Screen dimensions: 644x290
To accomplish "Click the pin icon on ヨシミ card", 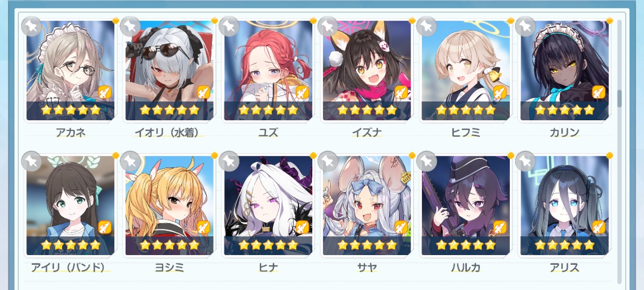I will coord(130,161).
